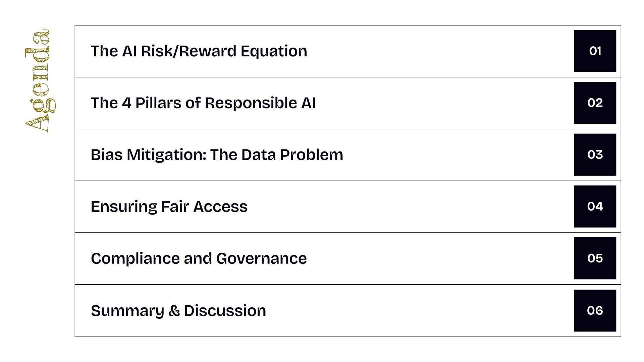The image size is (644, 362).
Task: Select the "Summary & Discussion" agenda text
Action: click(178, 311)
